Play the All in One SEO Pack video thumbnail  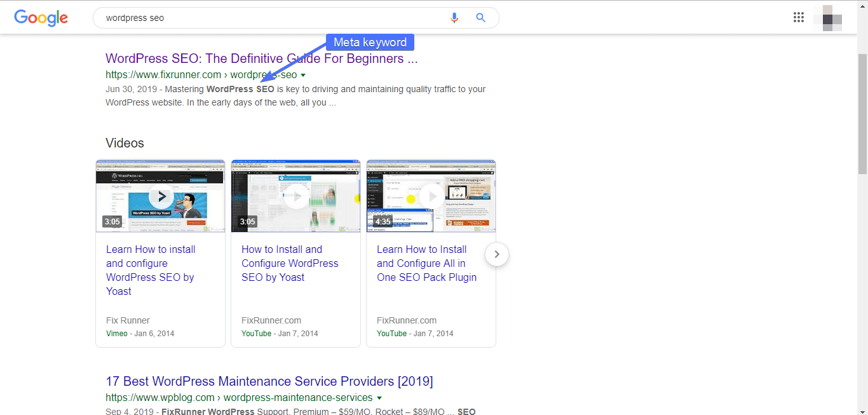tap(431, 196)
